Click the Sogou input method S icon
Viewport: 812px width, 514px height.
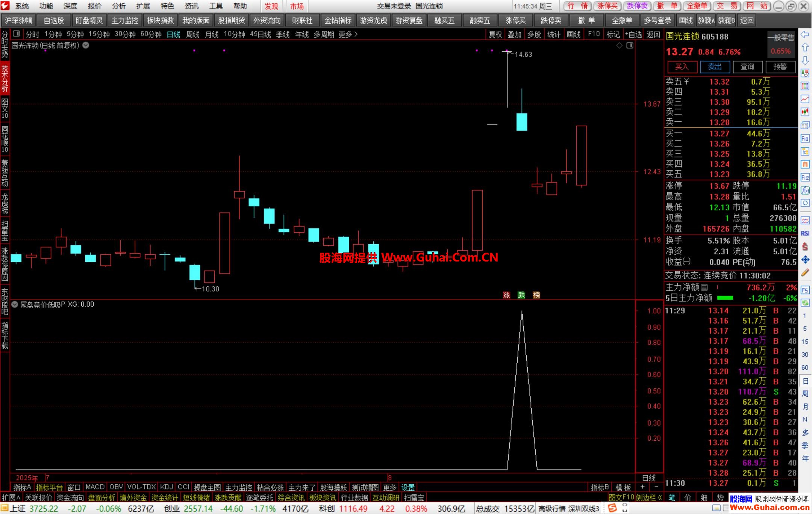(612, 508)
